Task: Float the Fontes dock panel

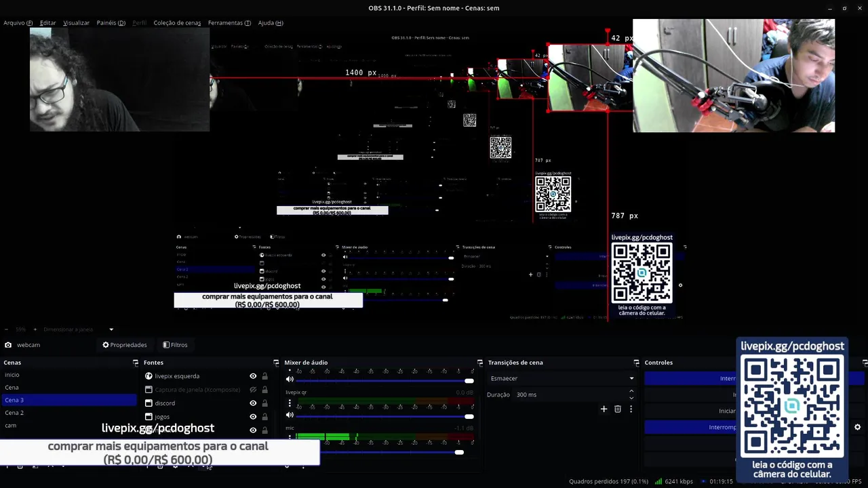Action: click(276, 363)
